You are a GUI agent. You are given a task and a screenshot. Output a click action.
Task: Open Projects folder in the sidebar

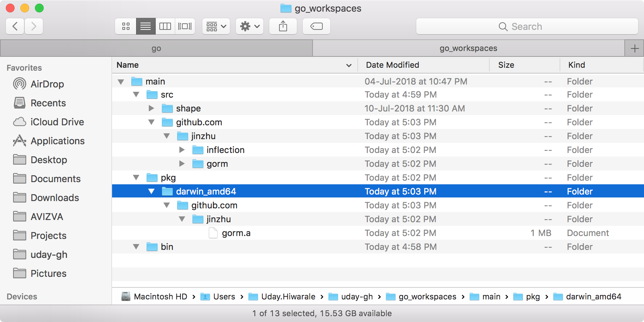(x=40, y=236)
